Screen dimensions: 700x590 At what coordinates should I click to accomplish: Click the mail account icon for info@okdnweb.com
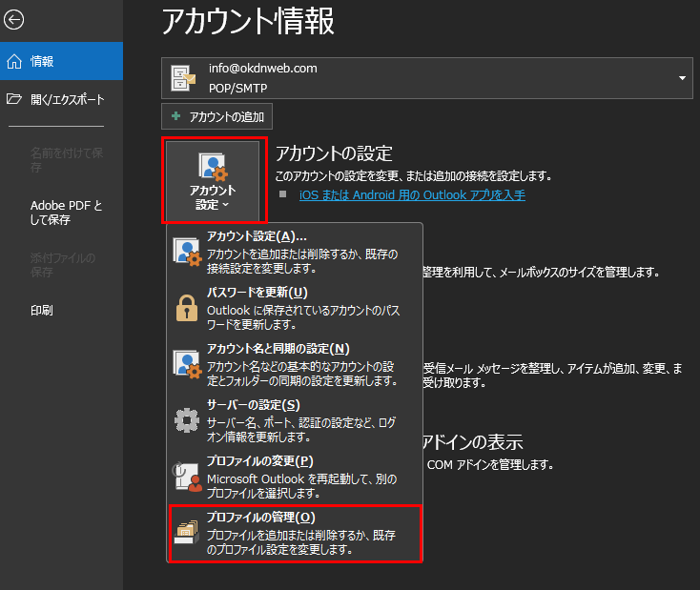[x=181, y=77]
